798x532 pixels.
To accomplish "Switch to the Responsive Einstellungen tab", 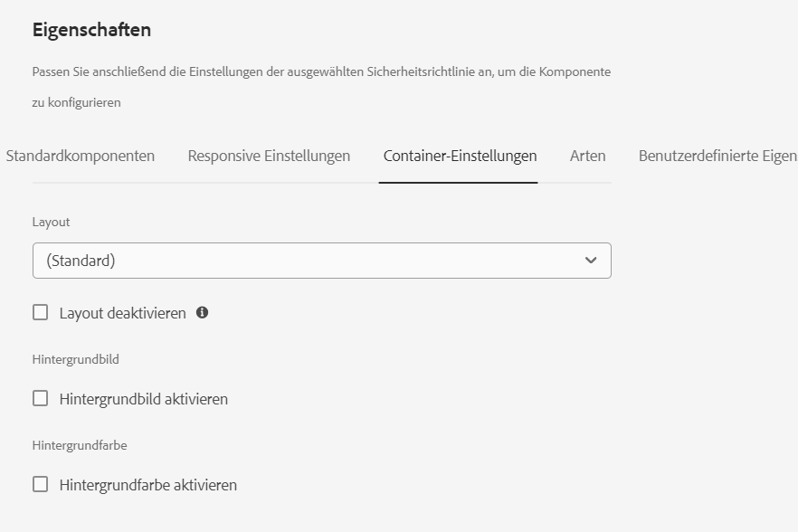I will click(x=269, y=156).
